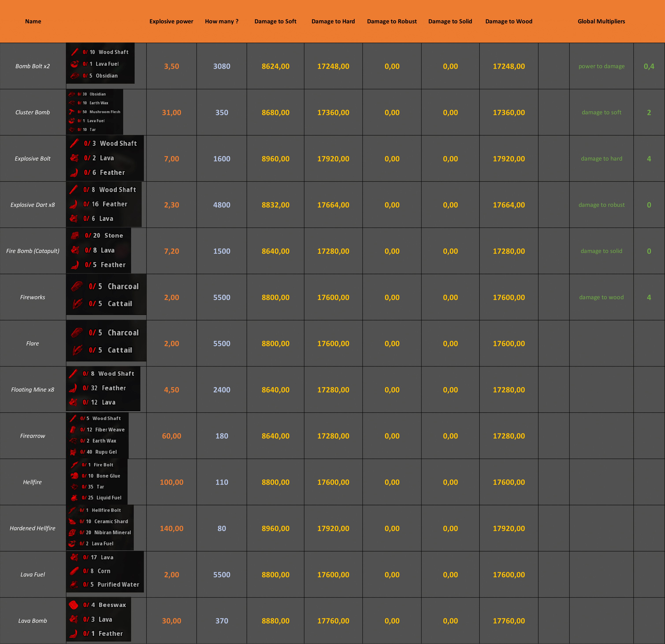Click the Beeswax icon in Lava Bomb recipe
This screenshot has width=665, height=644.
tap(74, 605)
